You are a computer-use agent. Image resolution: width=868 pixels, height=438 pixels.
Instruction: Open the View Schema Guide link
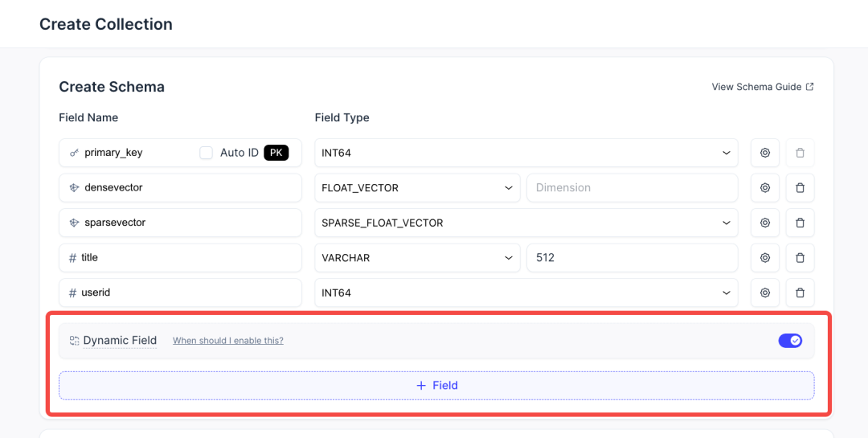(x=762, y=87)
